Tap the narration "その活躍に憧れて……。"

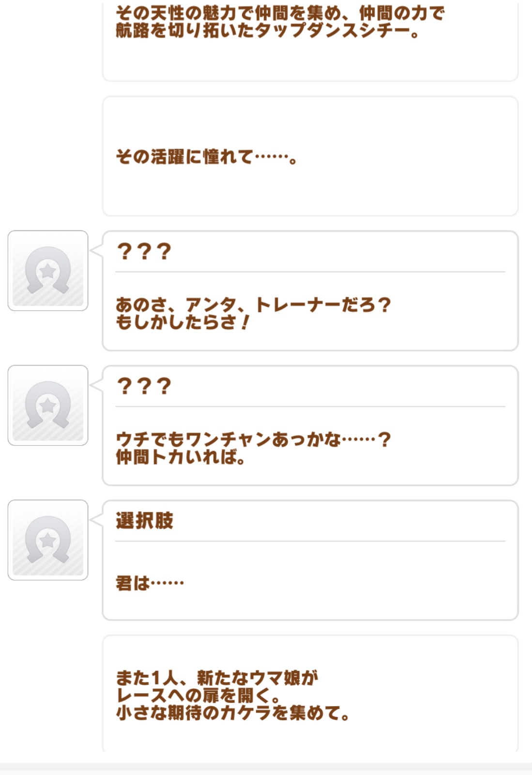(x=206, y=157)
